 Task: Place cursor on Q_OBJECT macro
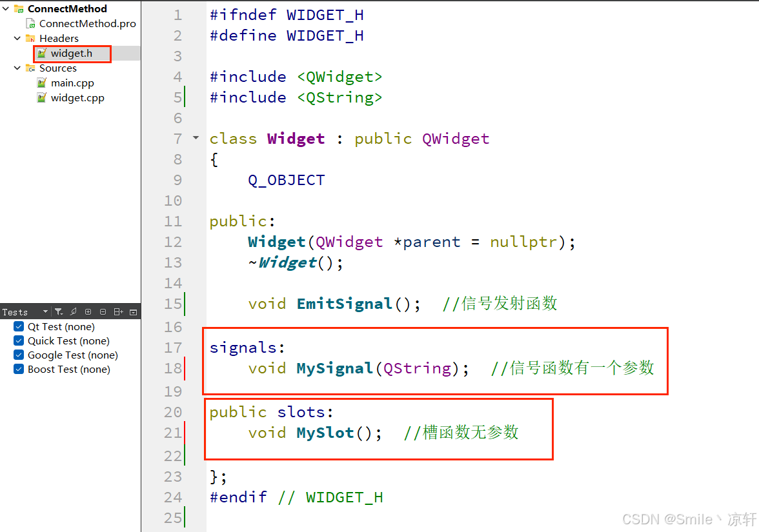click(286, 181)
